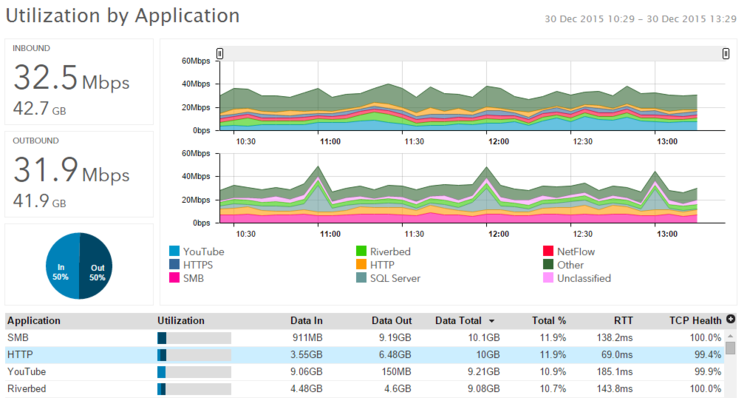Sort the table by the RTT column

point(623,321)
